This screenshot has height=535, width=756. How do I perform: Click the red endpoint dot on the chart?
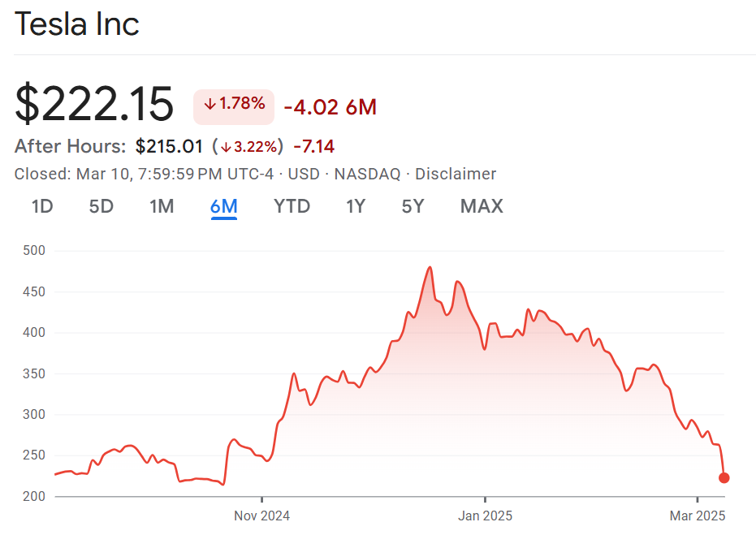pyautogui.click(x=724, y=478)
